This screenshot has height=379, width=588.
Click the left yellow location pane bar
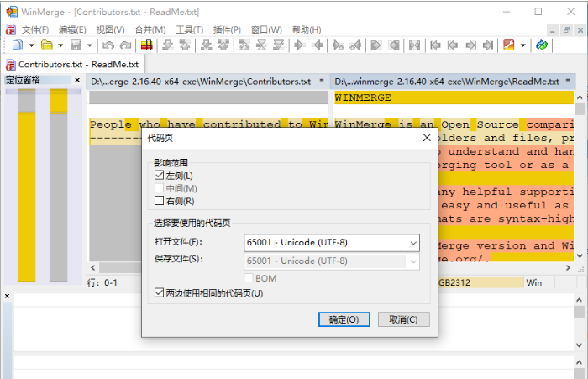coord(26,197)
